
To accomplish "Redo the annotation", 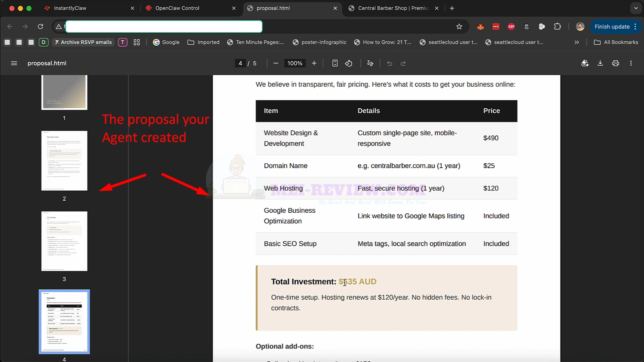I will click(403, 63).
